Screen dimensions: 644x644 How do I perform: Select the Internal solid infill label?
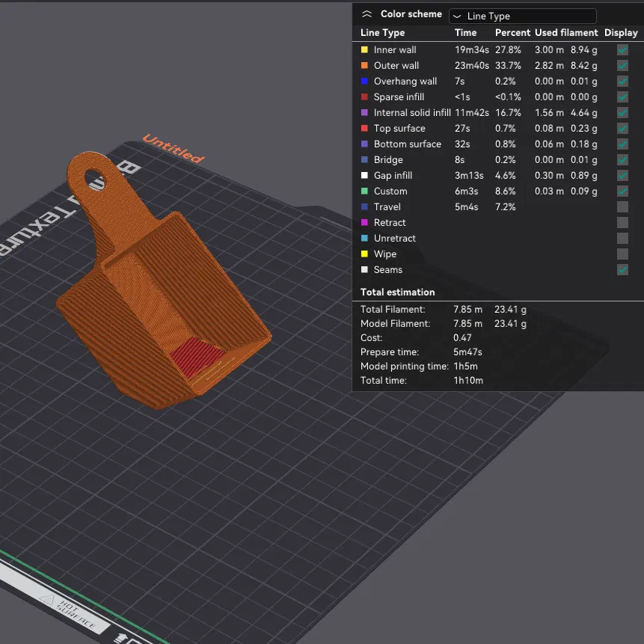tap(412, 112)
